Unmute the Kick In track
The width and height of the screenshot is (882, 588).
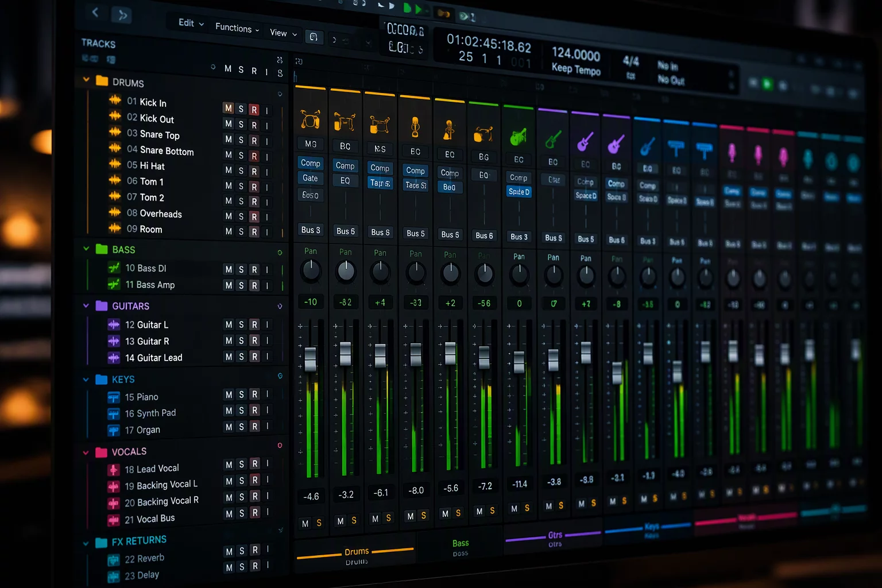pos(229,108)
